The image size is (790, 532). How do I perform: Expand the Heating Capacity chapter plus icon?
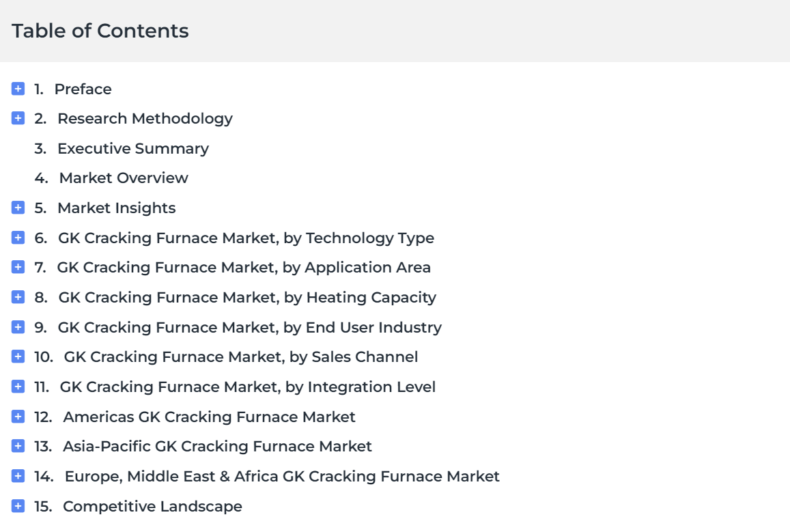click(x=18, y=296)
